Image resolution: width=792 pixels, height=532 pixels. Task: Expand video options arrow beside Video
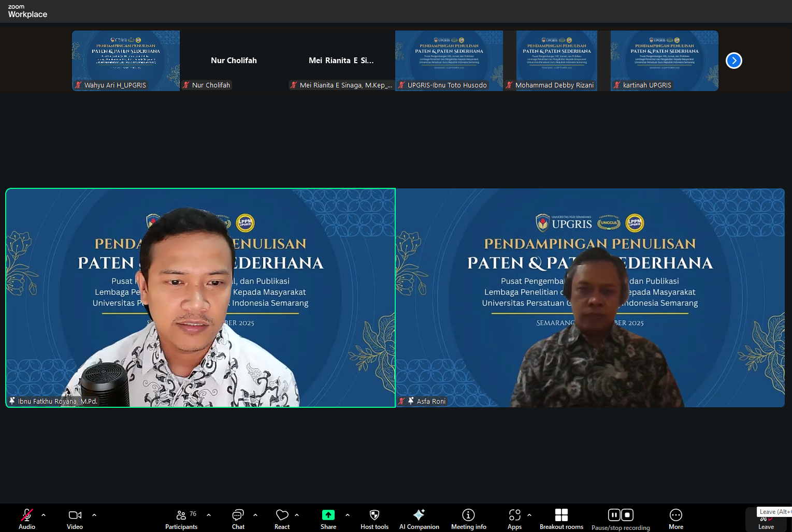click(94, 515)
